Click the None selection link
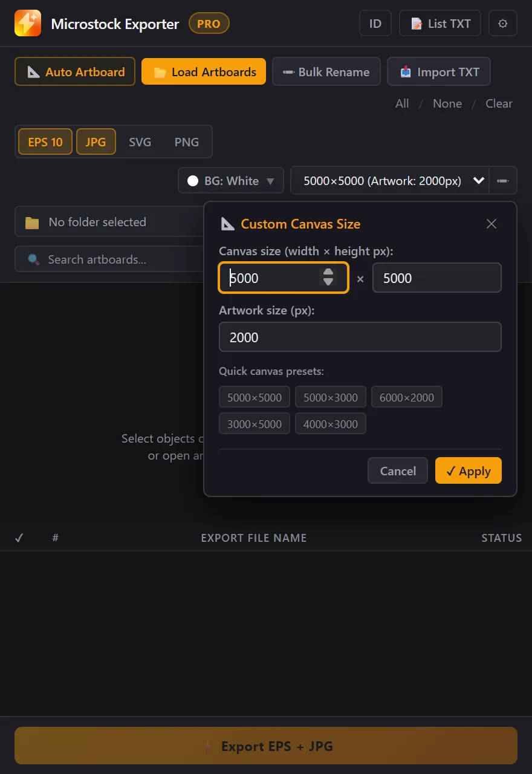The image size is (532, 774). [447, 103]
